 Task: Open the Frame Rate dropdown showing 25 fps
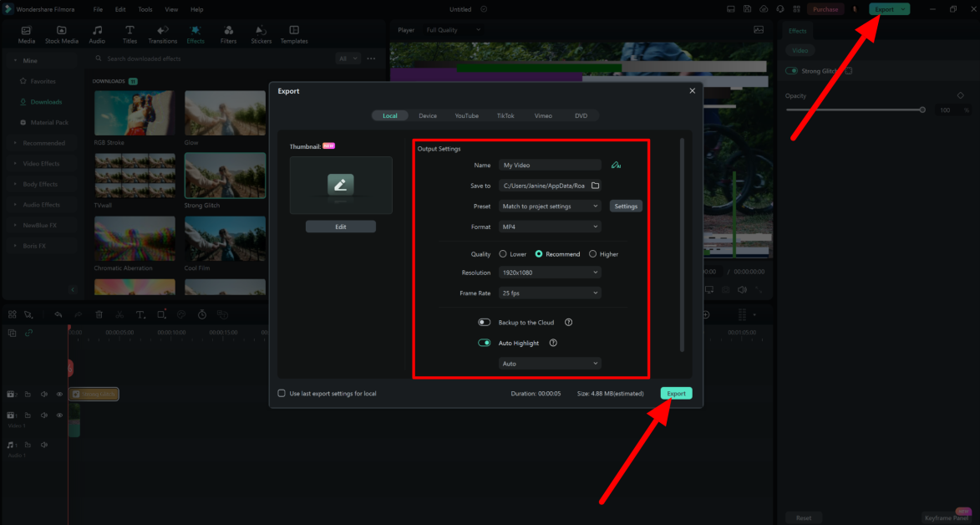point(549,293)
